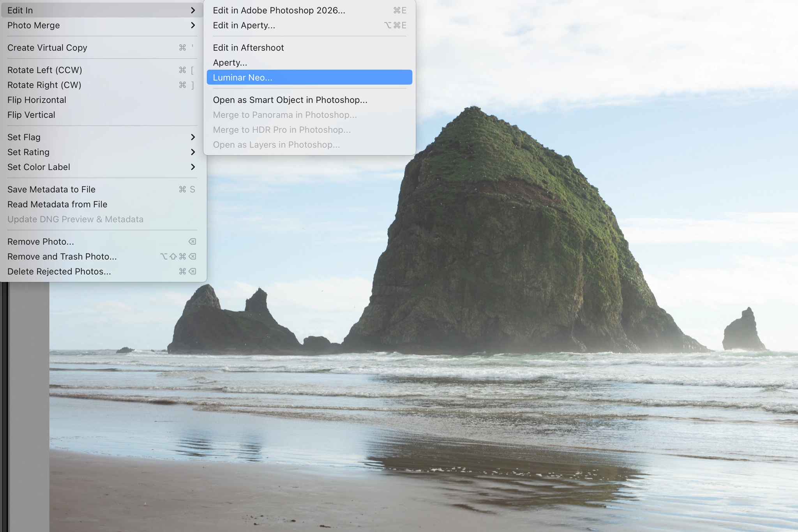
Task: Select Remove and Trash Photo...
Action: pyautogui.click(x=101, y=257)
